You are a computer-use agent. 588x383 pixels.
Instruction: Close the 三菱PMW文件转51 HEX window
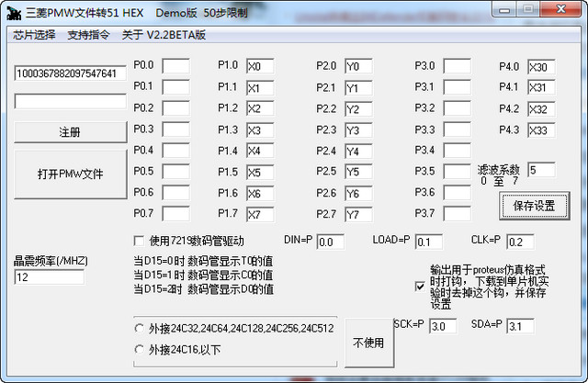point(561,9)
